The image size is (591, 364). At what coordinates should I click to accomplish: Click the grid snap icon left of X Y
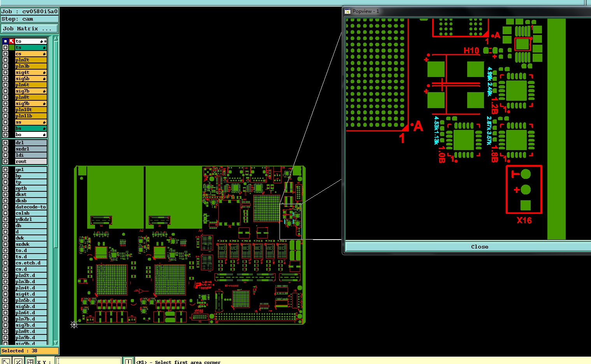click(x=30, y=362)
